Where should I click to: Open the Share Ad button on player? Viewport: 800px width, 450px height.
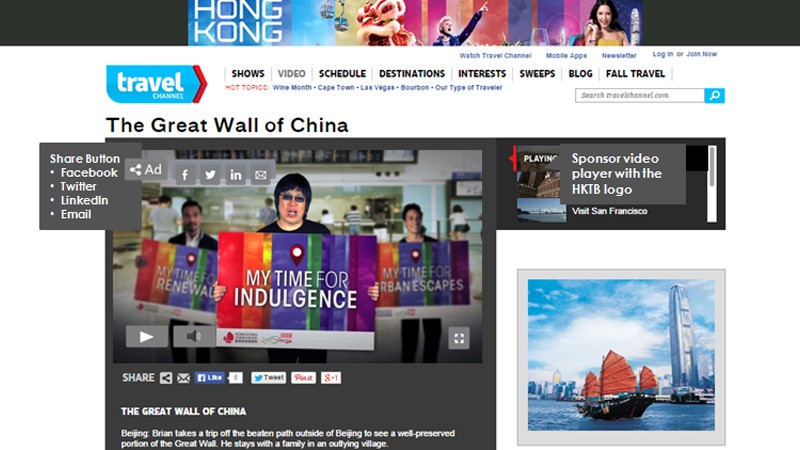coord(146,169)
